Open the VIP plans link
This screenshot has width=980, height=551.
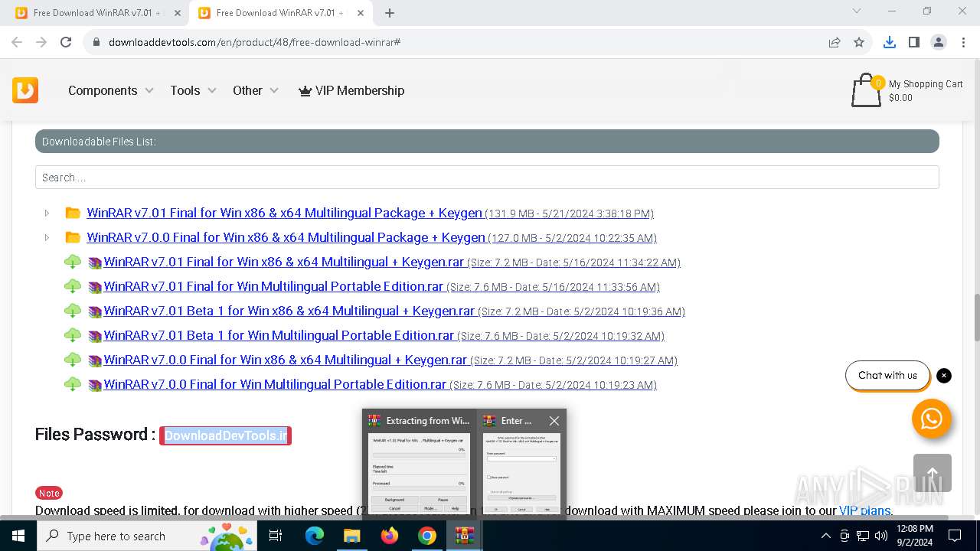[x=865, y=510]
